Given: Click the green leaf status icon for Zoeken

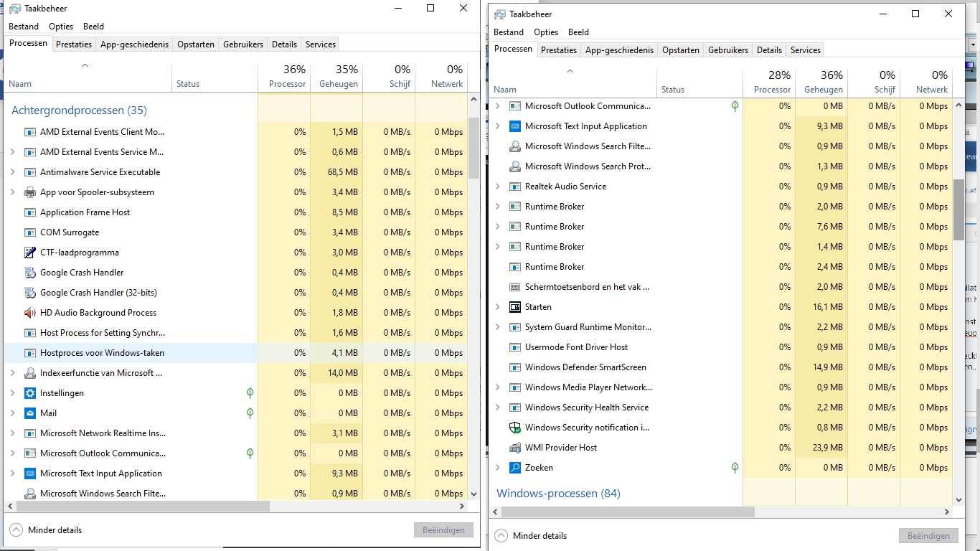Looking at the screenshot, I should pos(735,468).
